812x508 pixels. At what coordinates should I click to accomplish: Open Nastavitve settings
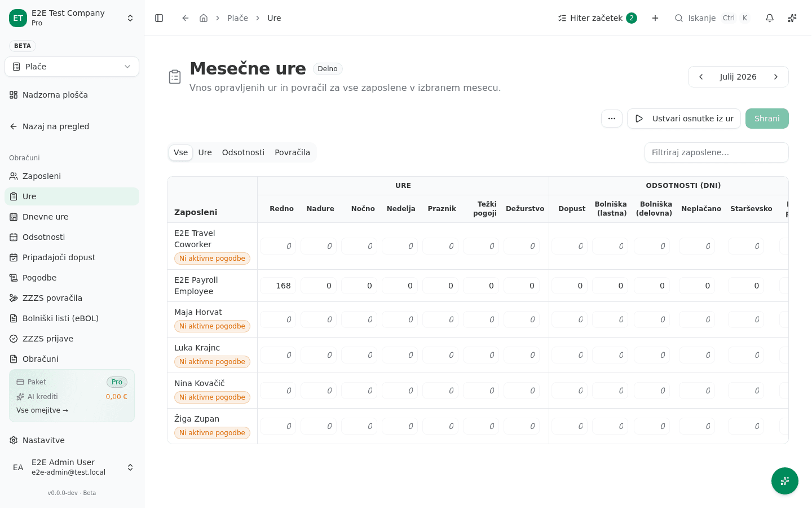click(x=72, y=440)
